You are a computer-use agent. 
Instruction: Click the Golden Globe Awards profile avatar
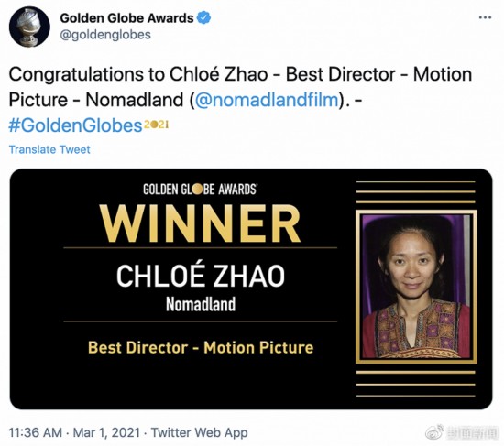click(29, 27)
